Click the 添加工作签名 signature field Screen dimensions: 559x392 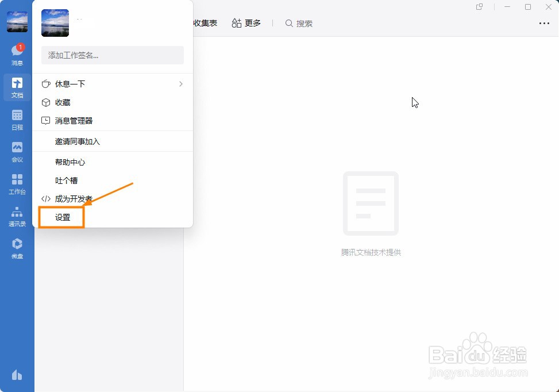click(x=113, y=55)
